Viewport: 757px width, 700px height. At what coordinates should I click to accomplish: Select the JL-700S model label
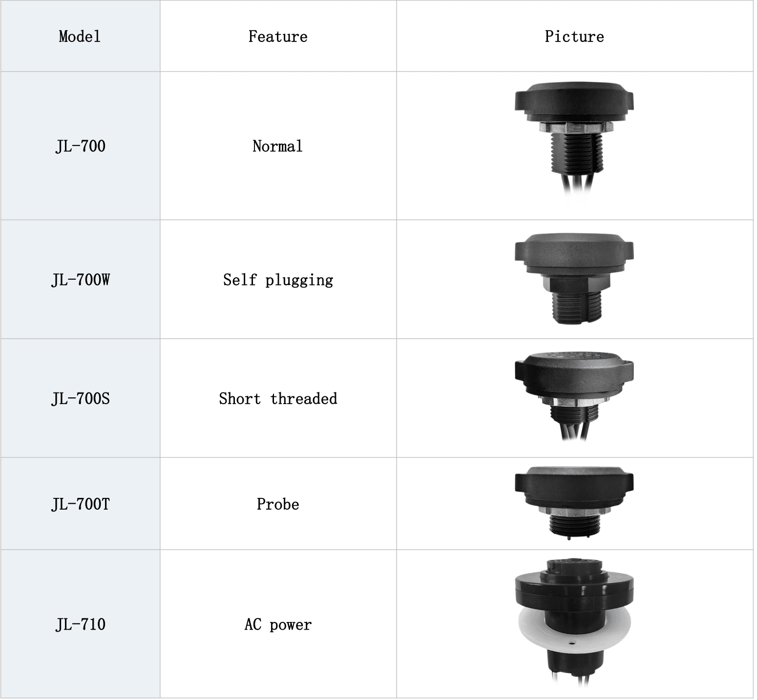(80, 398)
